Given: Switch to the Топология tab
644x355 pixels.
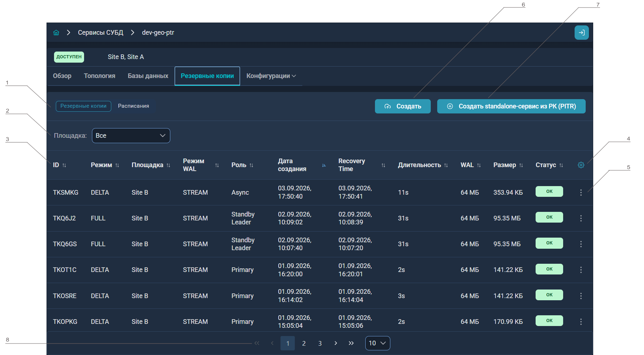Looking at the screenshot, I should [x=99, y=76].
